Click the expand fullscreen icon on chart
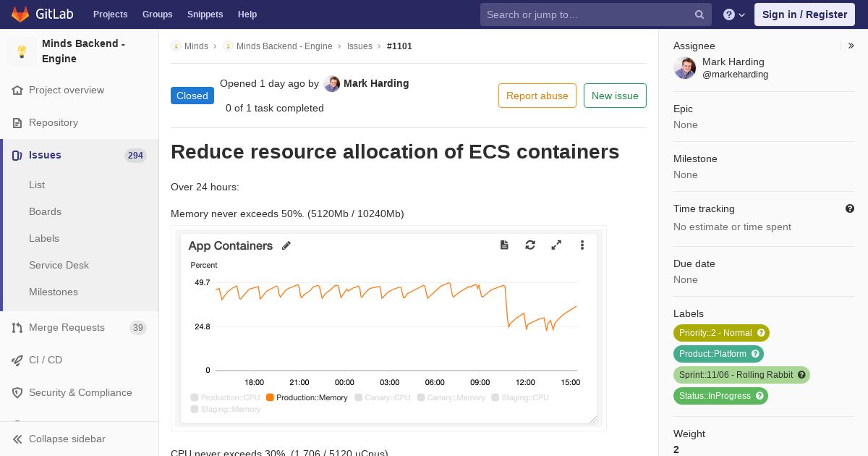The image size is (868, 456). pos(556,245)
